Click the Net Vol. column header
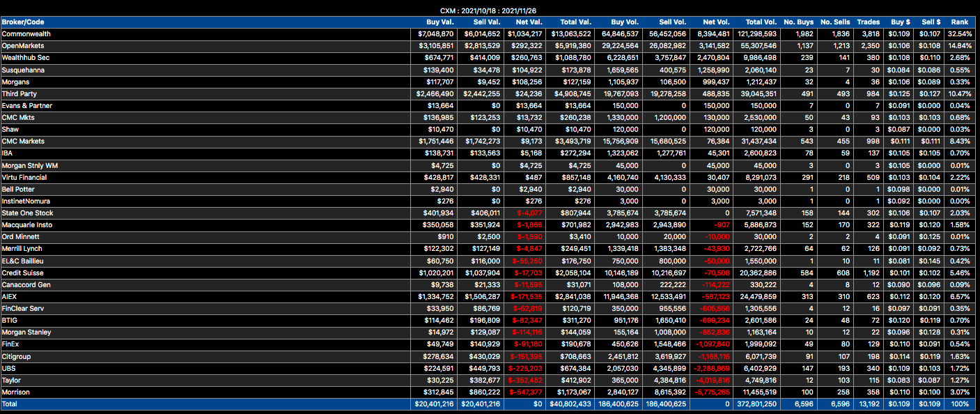Screen dimensions: 980x414 pyautogui.click(x=717, y=22)
